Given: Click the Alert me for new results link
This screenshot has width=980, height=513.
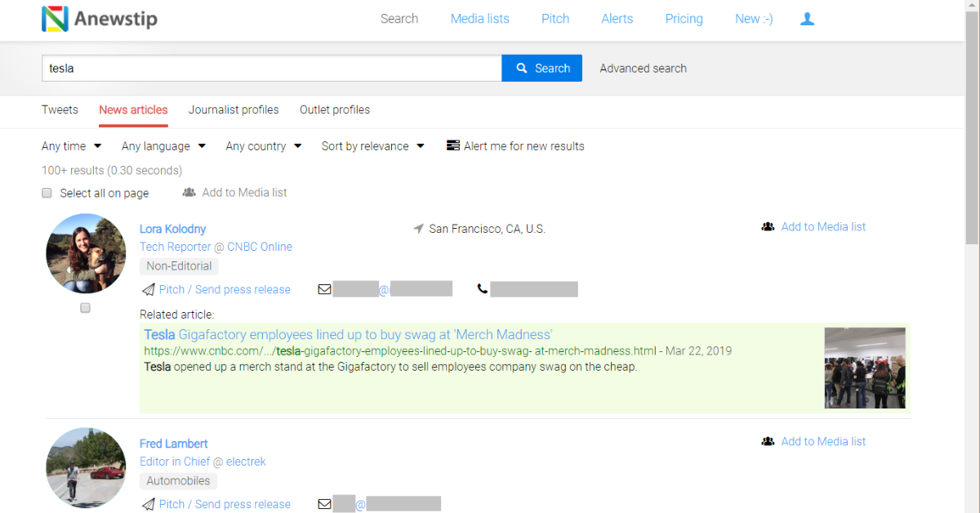Looking at the screenshot, I should pos(524,146).
